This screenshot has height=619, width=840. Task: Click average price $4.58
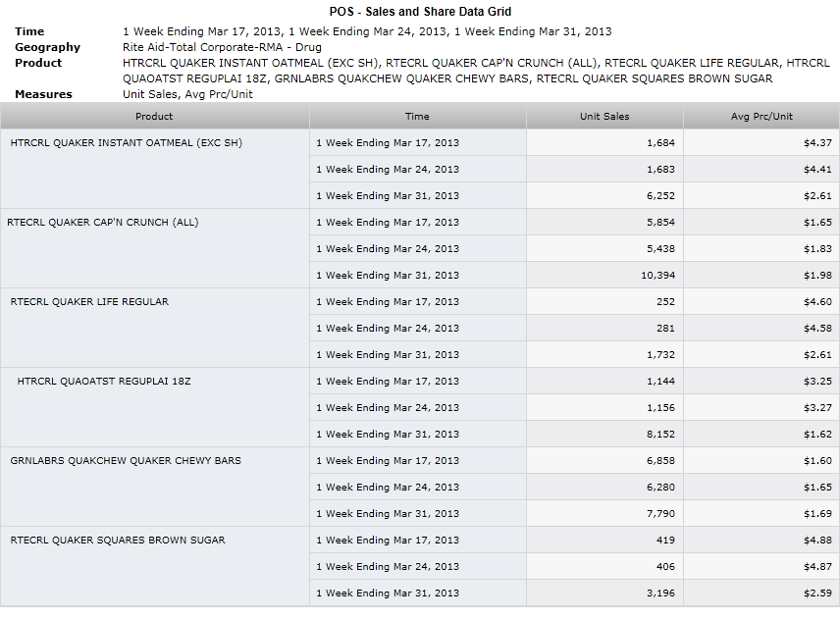click(817, 329)
